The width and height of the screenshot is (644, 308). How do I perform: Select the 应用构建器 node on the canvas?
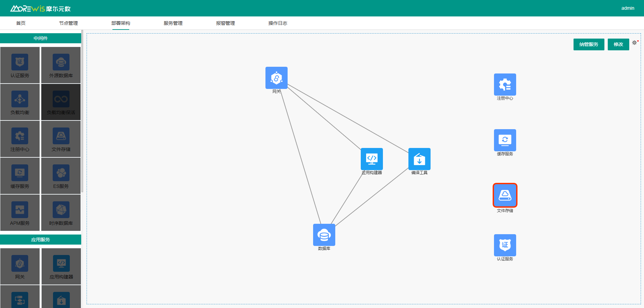point(371,159)
